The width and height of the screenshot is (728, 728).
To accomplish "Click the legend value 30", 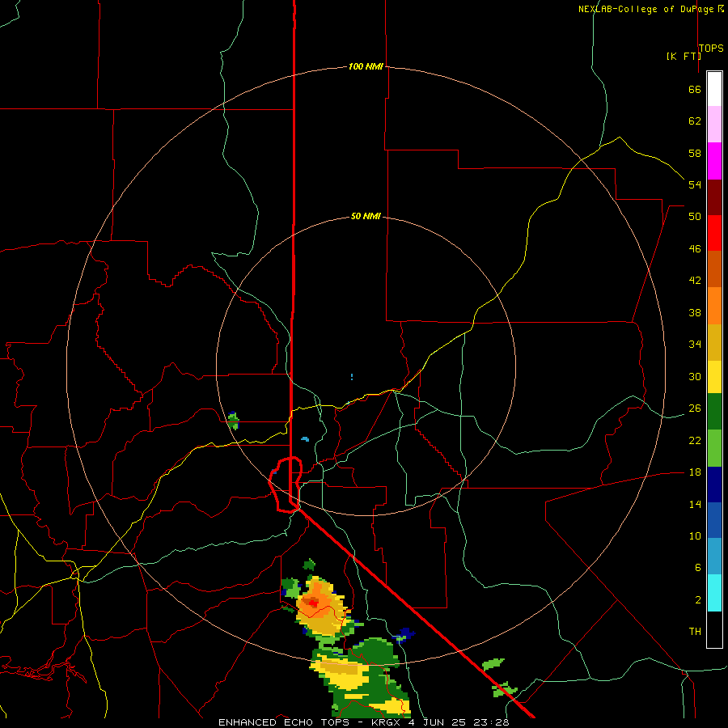I will point(695,376).
